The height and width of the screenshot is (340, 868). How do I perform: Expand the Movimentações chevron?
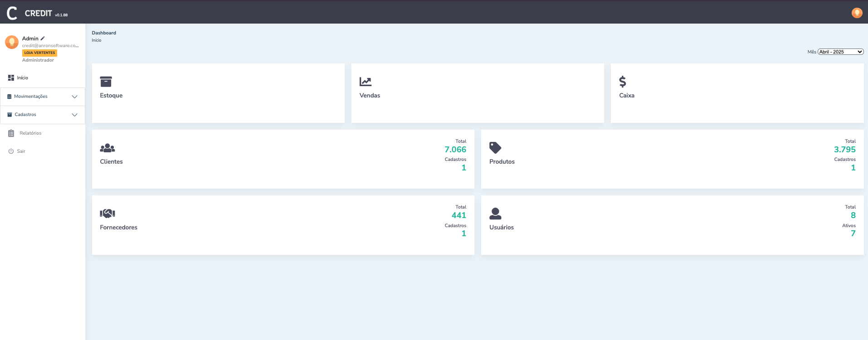[75, 97]
